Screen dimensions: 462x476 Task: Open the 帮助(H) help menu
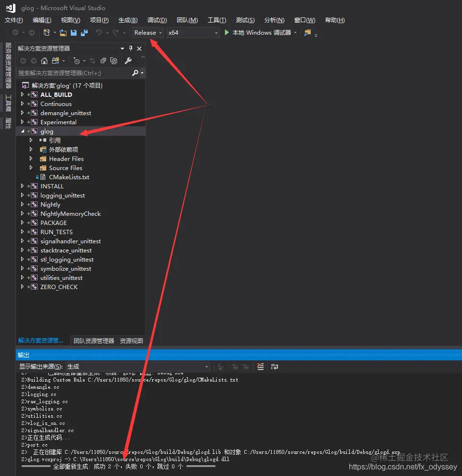click(x=335, y=20)
